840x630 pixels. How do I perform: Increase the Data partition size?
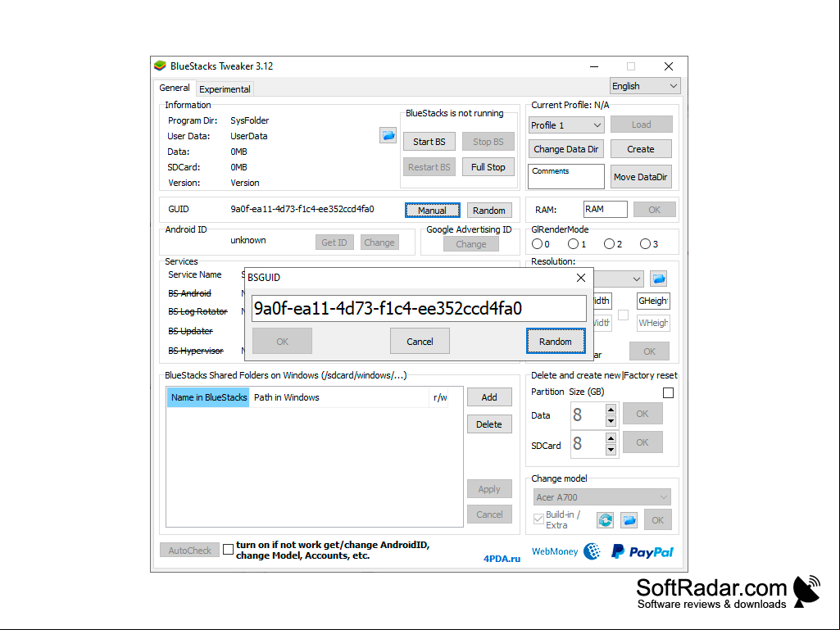coord(611,410)
